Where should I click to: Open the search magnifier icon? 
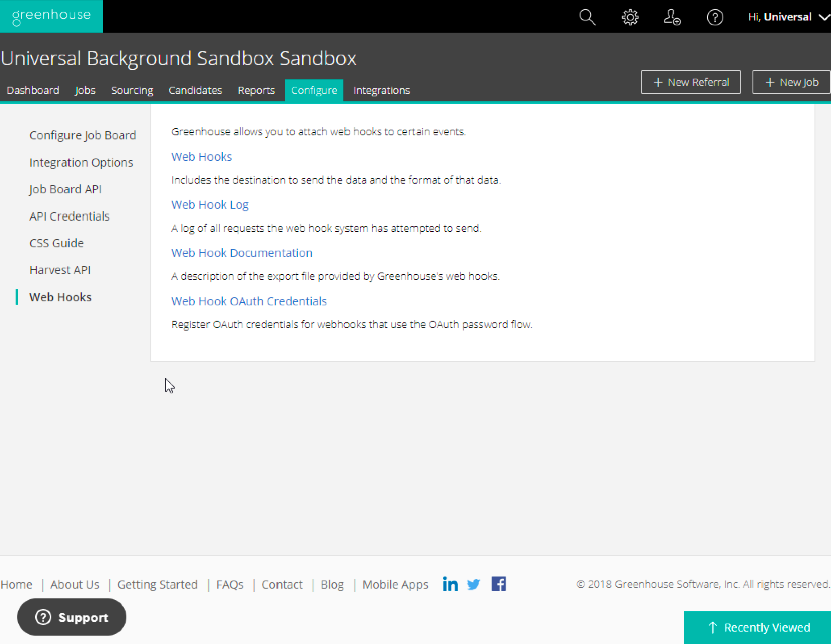pos(587,17)
